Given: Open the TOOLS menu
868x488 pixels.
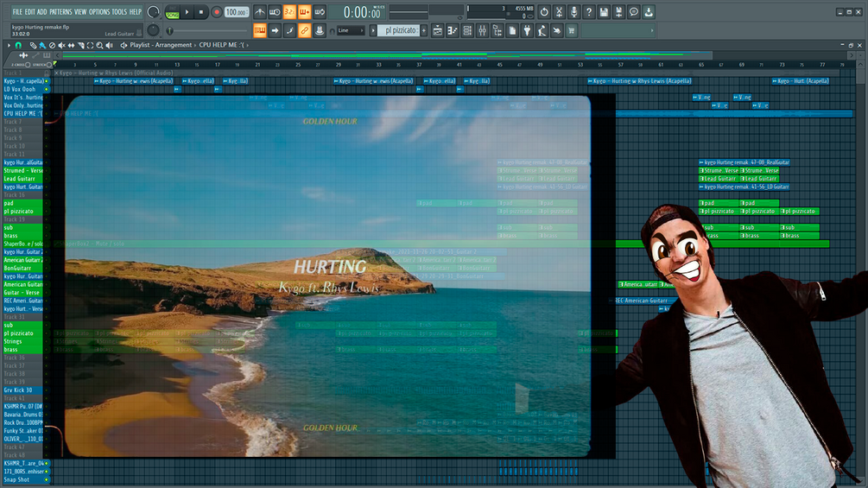Looking at the screenshot, I should (x=119, y=11).
